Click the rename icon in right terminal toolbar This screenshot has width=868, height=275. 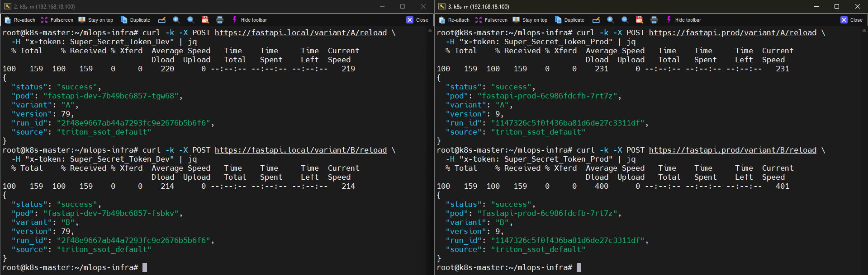point(596,20)
